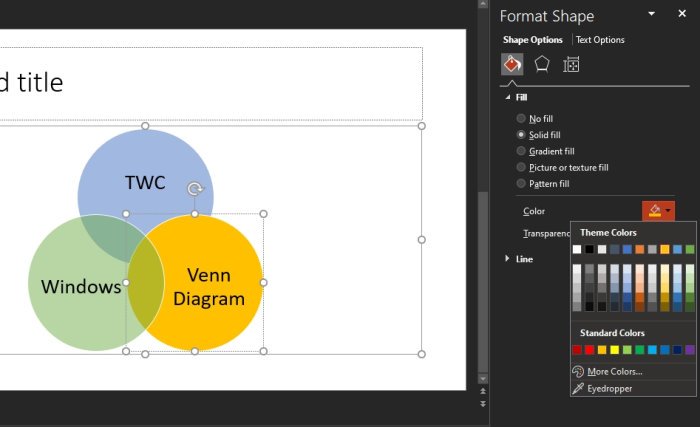Open the Format Shape pane options dropdown arrow

652,14
